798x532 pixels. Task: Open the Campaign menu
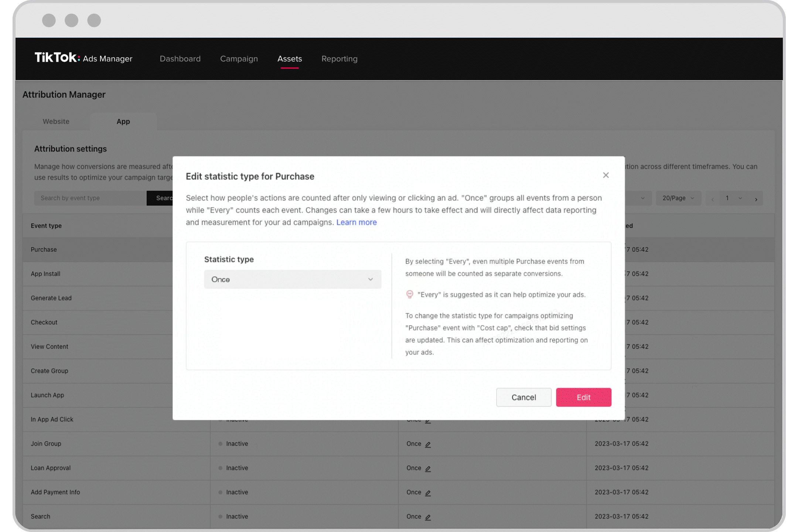[239, 59]
